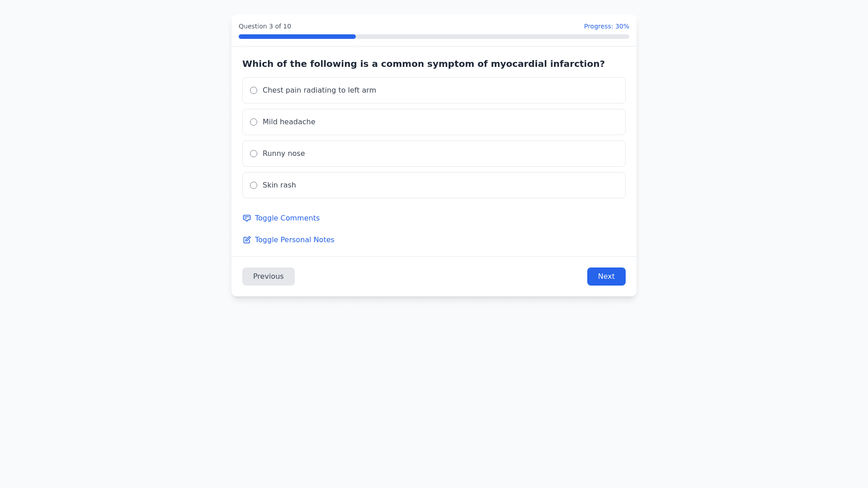Click the gray unfilled progress bar portion
The width and height of the screenshot is (868, 488).
click(x=492, y=37)
